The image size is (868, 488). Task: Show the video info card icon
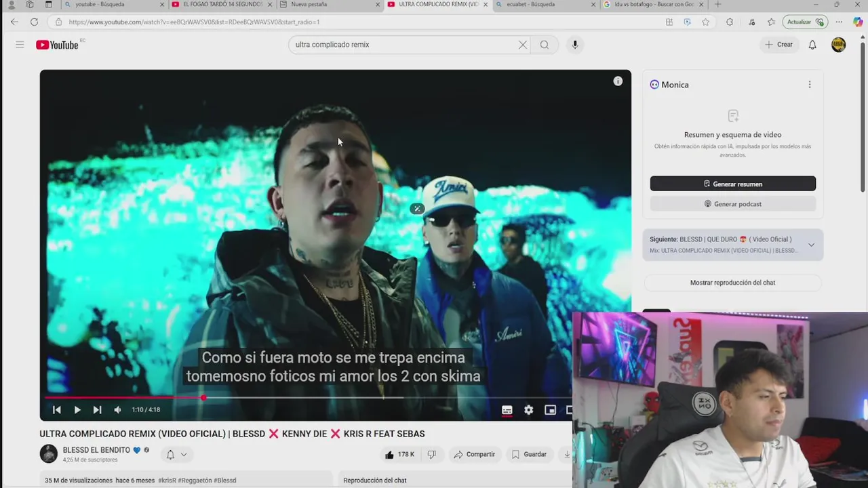tap(618, 81)
